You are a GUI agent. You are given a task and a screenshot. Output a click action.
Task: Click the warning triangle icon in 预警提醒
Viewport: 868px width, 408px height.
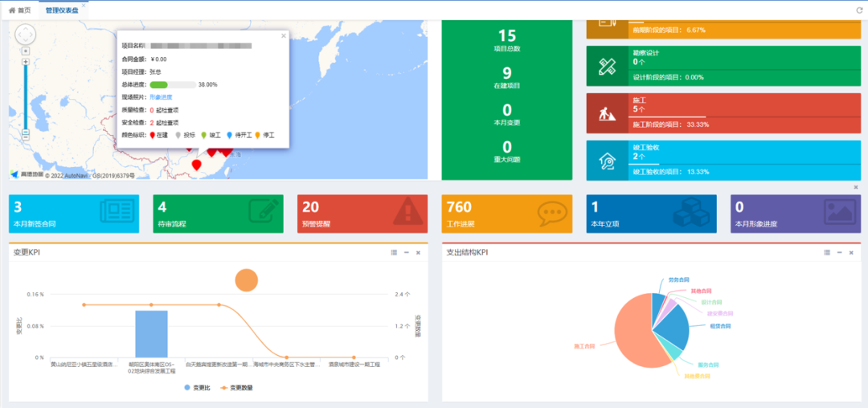tap(408, 212)
